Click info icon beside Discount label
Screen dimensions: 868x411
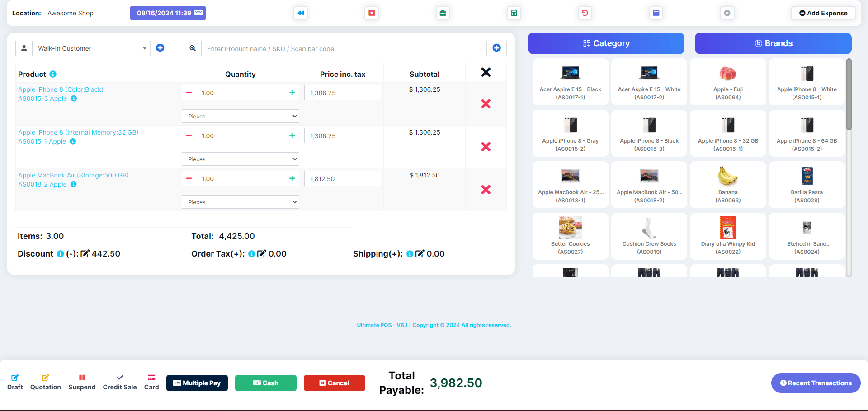[x=60, y=254]
